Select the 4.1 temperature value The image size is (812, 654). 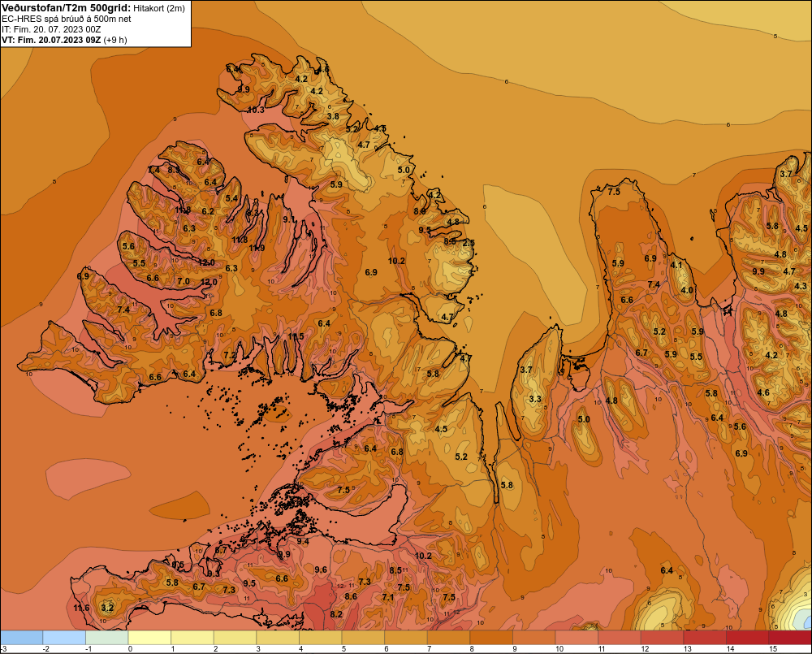pos(676,265)
